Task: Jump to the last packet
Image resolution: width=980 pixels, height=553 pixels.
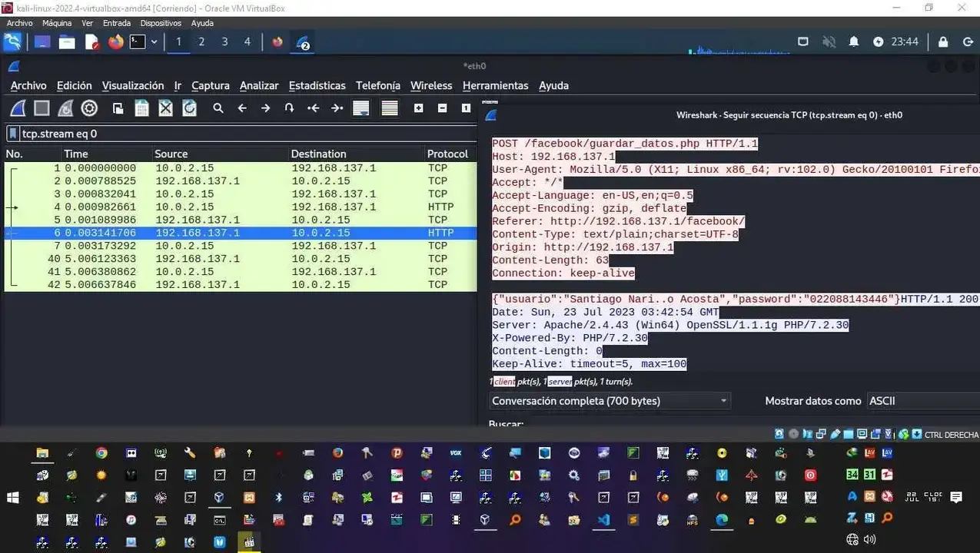Action: click(x=337, y=108)
